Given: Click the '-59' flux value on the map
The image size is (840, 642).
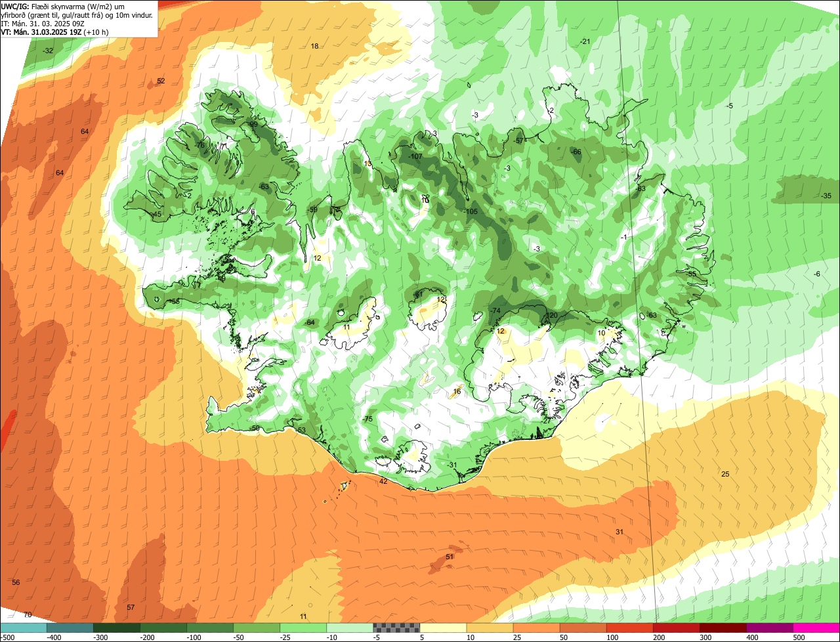Looking at the screenshot, I should 312,209.
